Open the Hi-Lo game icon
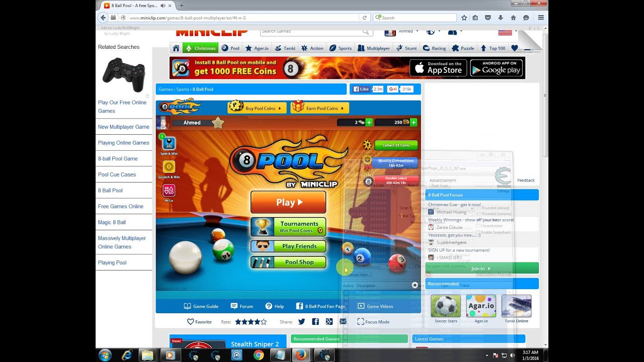The height and width of the screenshot is (362, 644). coord(169,192)
